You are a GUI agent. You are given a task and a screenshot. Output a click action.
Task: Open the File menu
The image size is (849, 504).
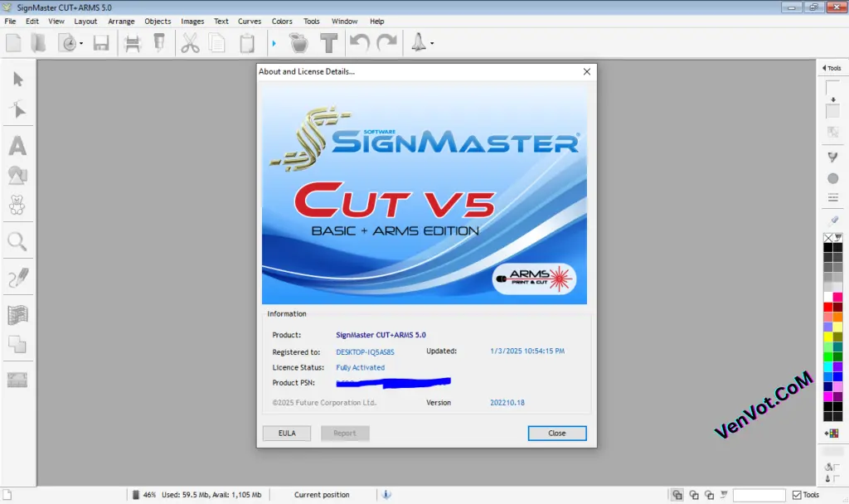click(10, 21)
